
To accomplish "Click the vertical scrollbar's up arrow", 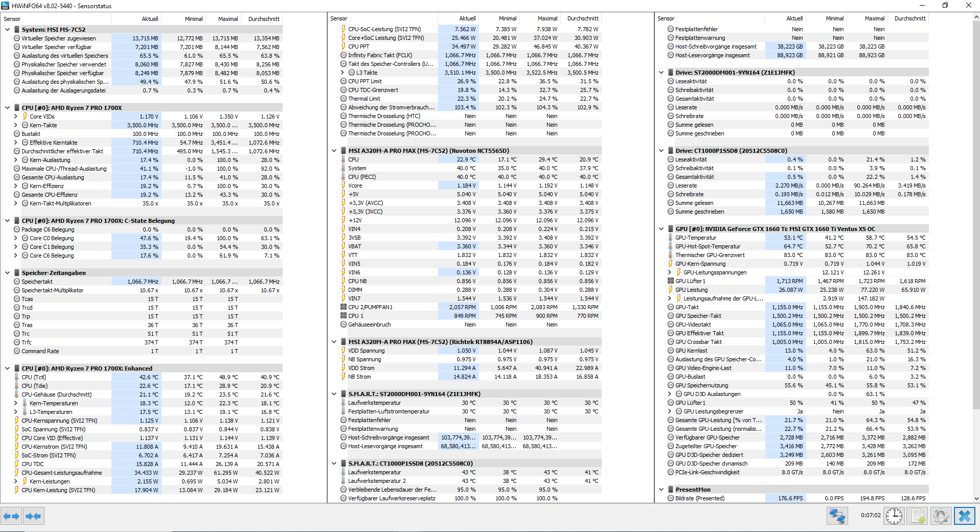I will click(x=976, y=17).
